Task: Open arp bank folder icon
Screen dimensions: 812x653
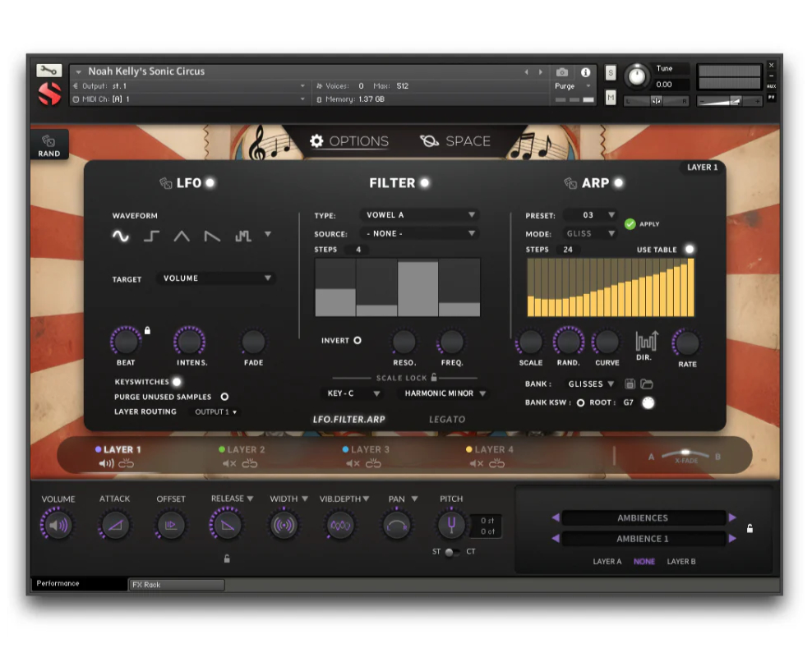Action: (x=647, y=384)
